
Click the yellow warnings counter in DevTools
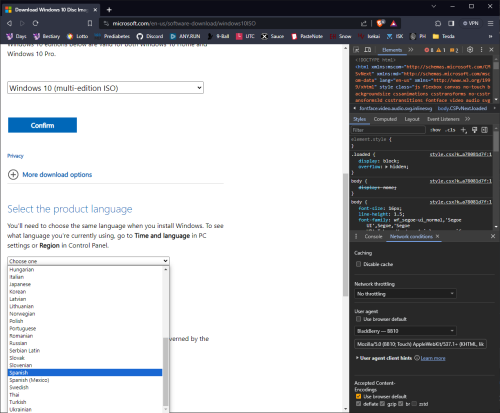[441, 50]
